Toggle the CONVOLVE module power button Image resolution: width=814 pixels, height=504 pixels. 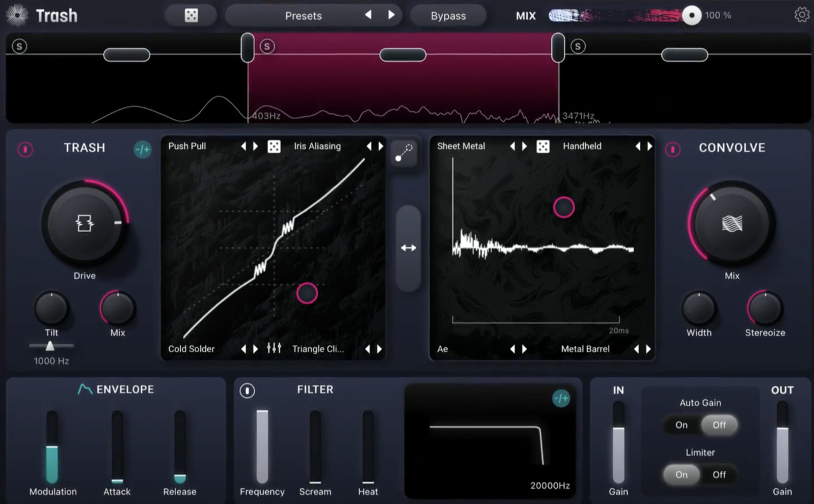pyautogui.click(x=673, y=149)
